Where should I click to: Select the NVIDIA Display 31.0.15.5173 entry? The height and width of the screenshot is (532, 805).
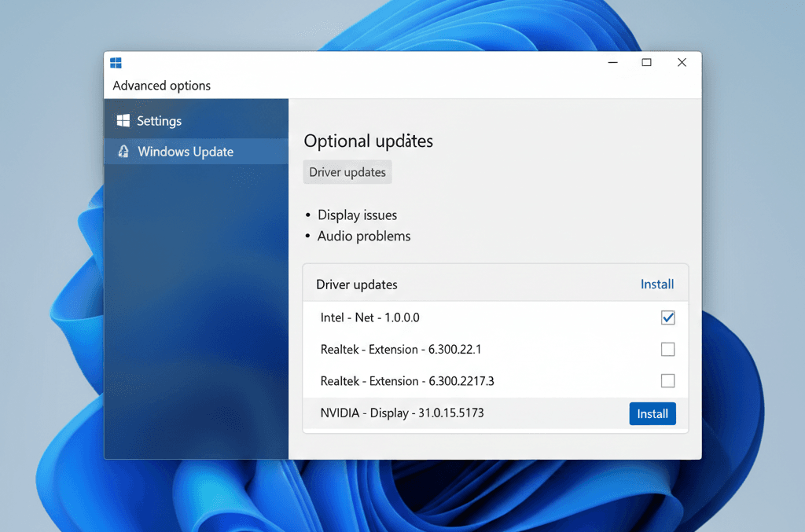pos(402,413)
